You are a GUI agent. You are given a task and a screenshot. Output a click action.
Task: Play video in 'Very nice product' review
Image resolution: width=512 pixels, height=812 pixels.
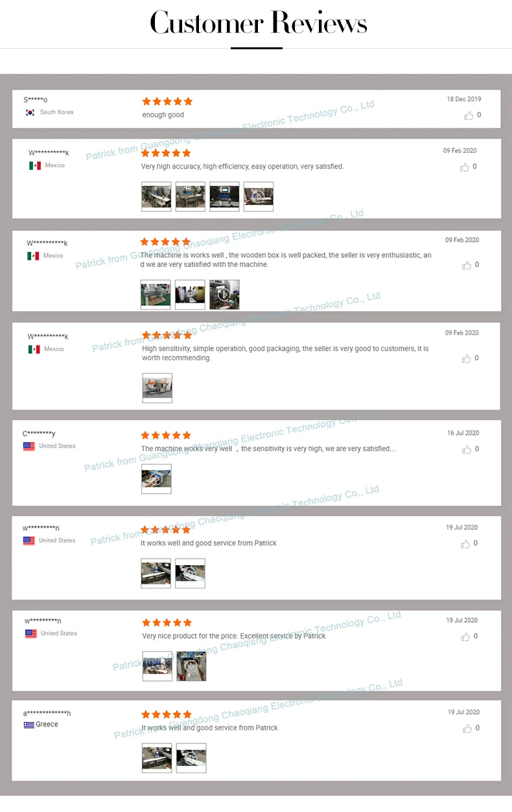tap(191, 666)
